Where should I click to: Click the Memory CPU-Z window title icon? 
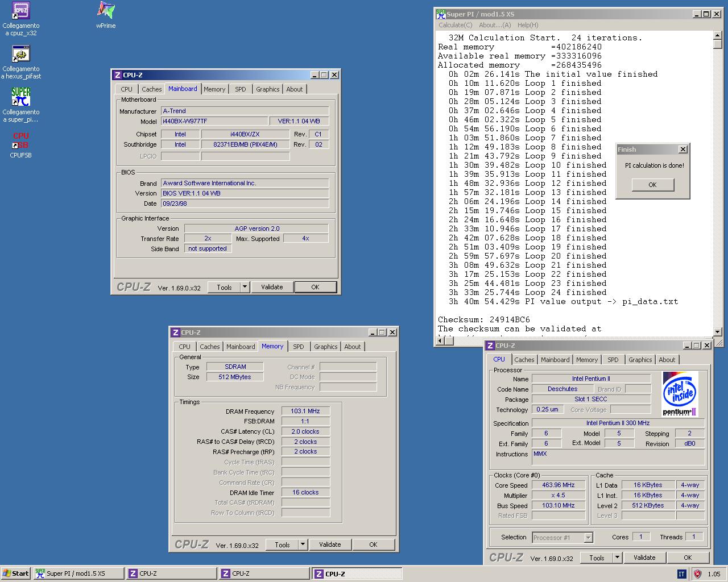175,332
